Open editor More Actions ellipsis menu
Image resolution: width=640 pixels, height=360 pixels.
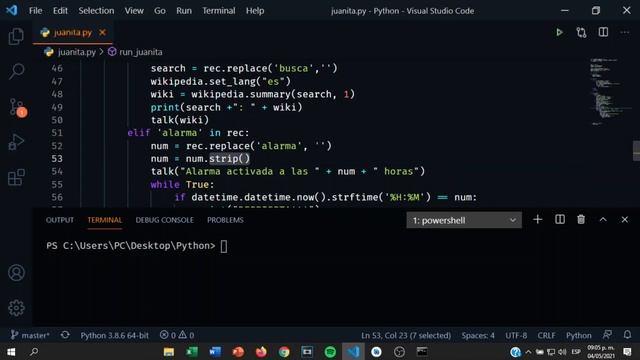(x=625, y=32)
